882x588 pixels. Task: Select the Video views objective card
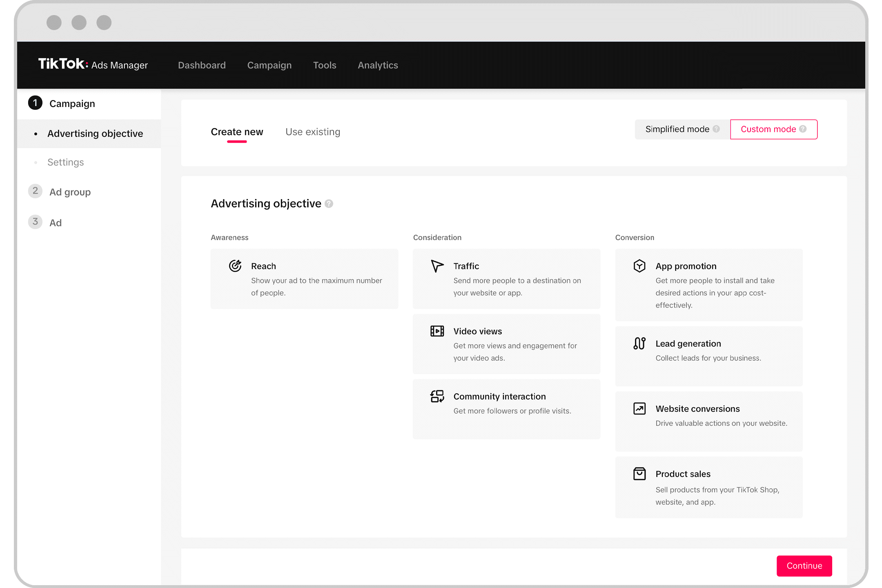(506, 344)
